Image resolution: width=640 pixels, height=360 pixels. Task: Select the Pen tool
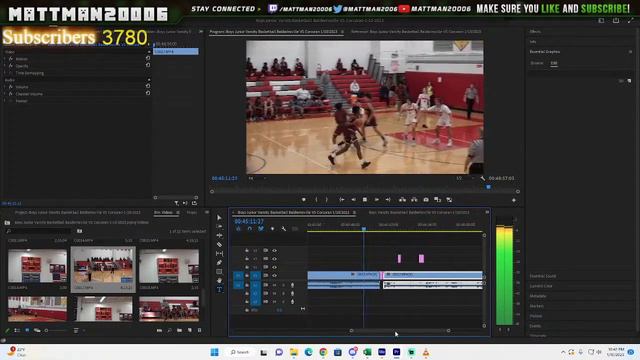219,262
